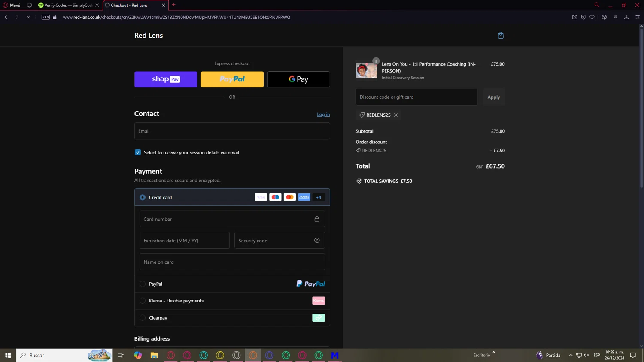Open File Explorer from the taskbar

[154, 355]
